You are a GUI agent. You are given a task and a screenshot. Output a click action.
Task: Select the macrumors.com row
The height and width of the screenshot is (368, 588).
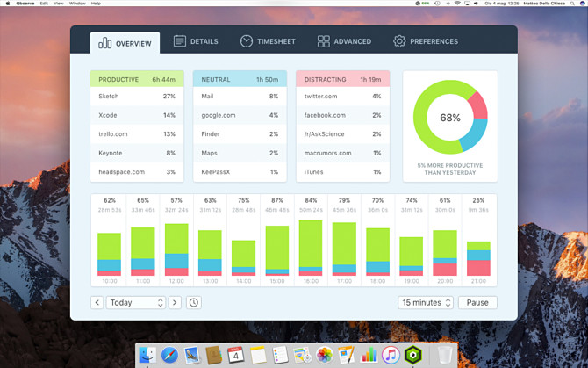point(343,153)
